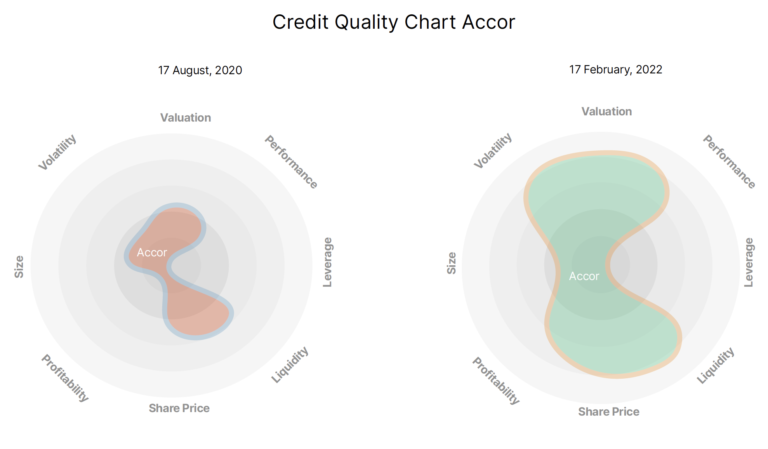Click Liquidity axis label on the 2020 chart
768x449 pixels.
tap(291, 365)
